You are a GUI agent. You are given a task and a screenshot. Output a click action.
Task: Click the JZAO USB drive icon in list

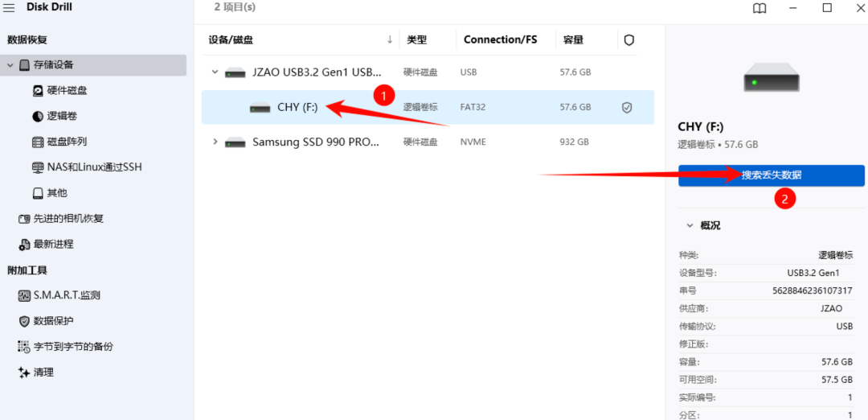click(x=235, y=72)
